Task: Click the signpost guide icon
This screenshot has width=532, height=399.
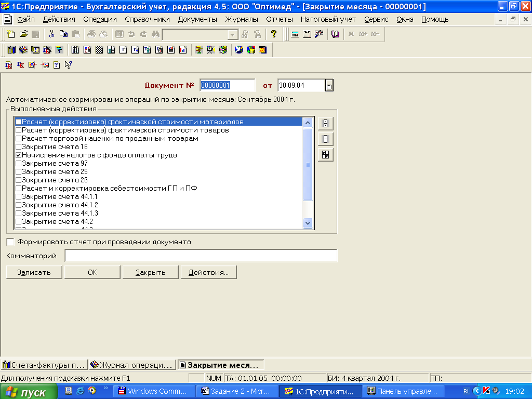Action: (x=199, y=50)
